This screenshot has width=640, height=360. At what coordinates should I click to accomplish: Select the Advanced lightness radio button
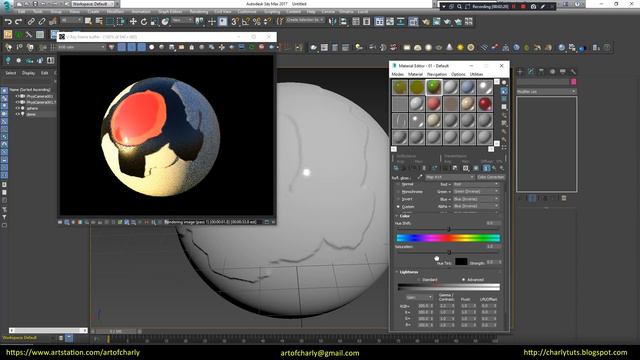pyautogui.click(x=463, y=280)
